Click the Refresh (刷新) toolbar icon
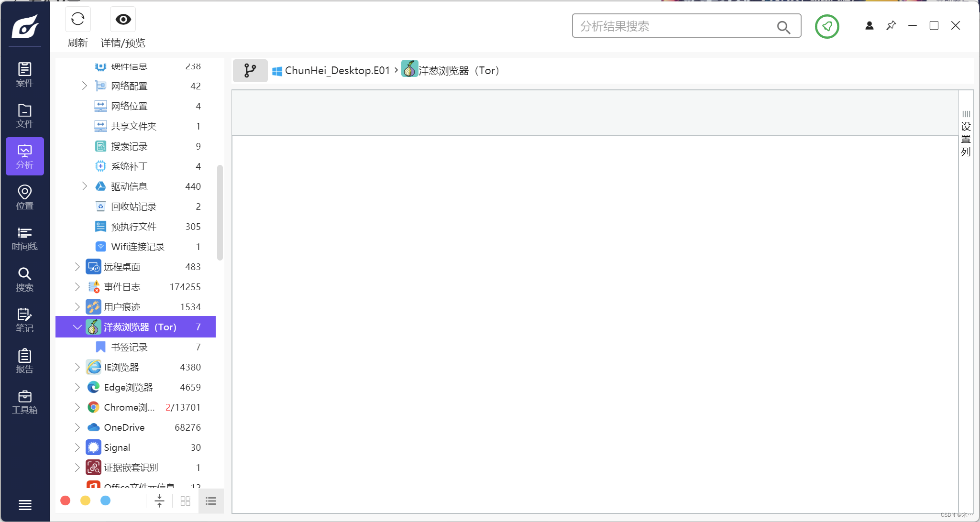 tap(77, 20)
